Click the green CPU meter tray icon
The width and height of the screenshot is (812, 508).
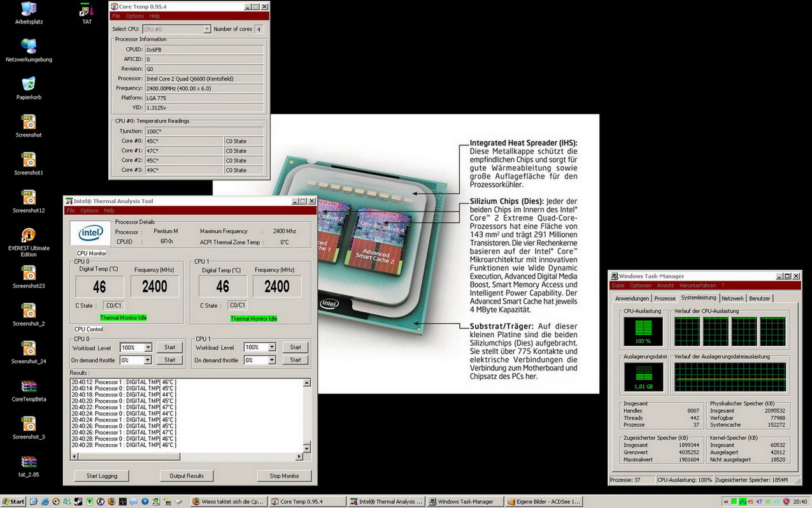pyautogui.click(x=734, y=502)
